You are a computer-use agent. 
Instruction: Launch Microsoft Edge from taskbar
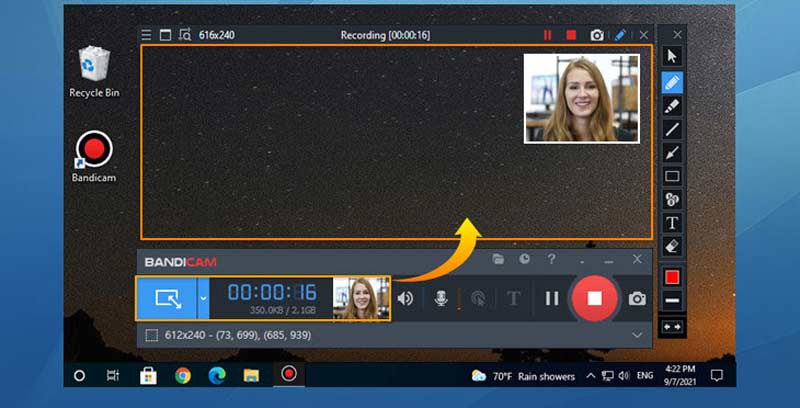[217, 376]
